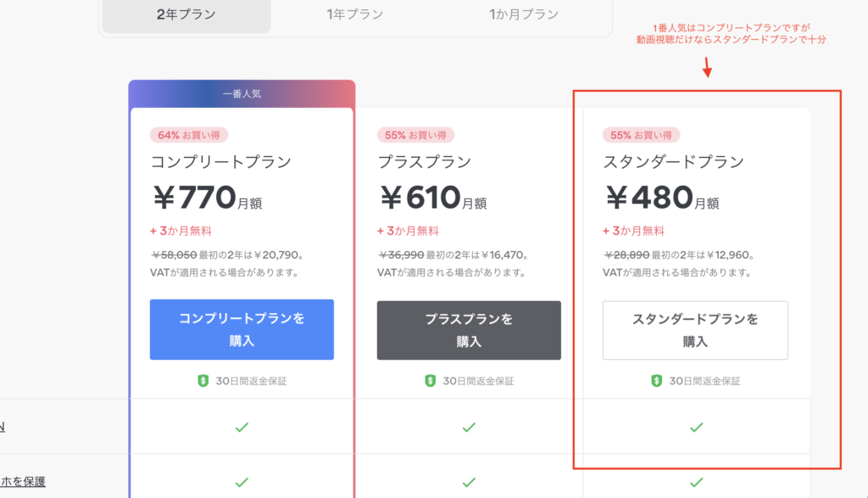Select the 2年プラン tab
Viewport: 868px width, 498px height.
click(x=186, y=15)
